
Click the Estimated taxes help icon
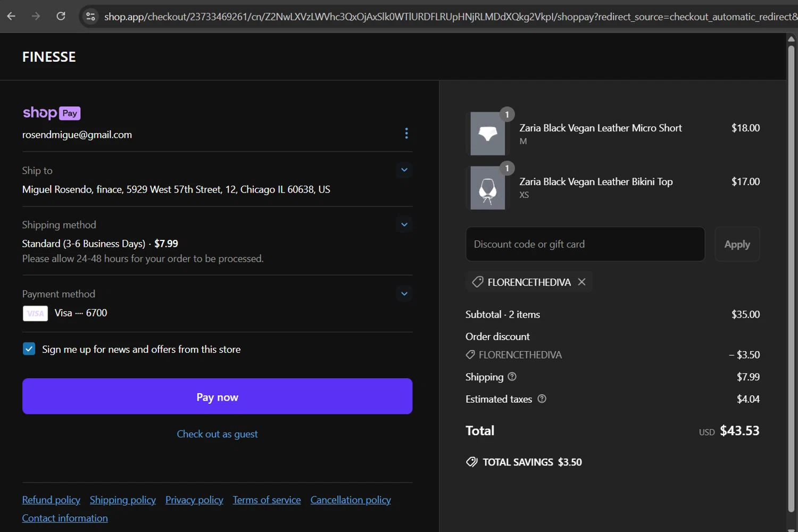[542, 399]
